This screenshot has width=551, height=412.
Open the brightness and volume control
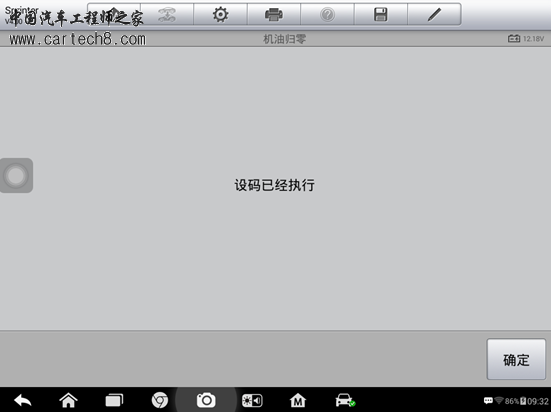click(252, 400)
